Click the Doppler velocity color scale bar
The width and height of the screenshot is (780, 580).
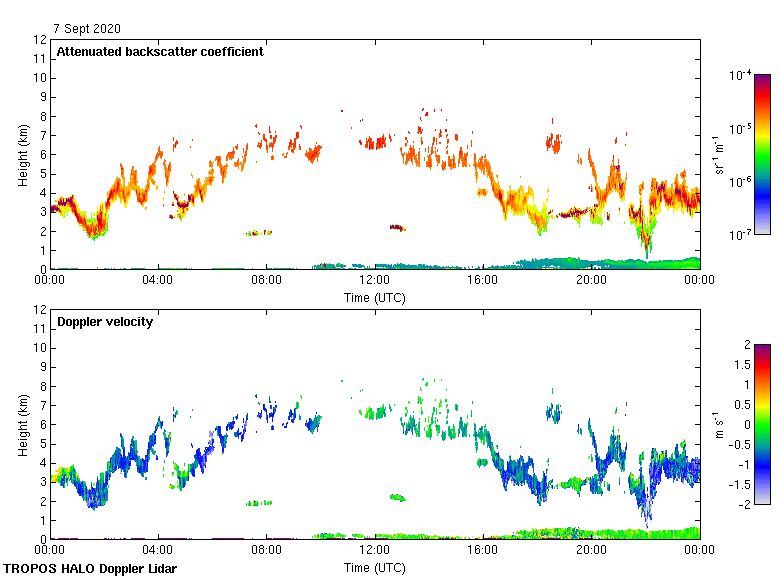[762, 423]
